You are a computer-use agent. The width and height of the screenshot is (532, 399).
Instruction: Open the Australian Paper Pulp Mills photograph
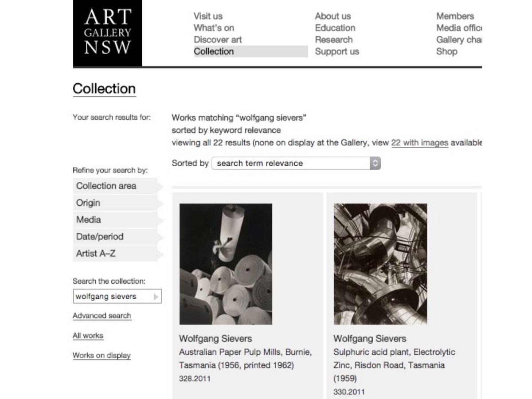tap(226, 264)
